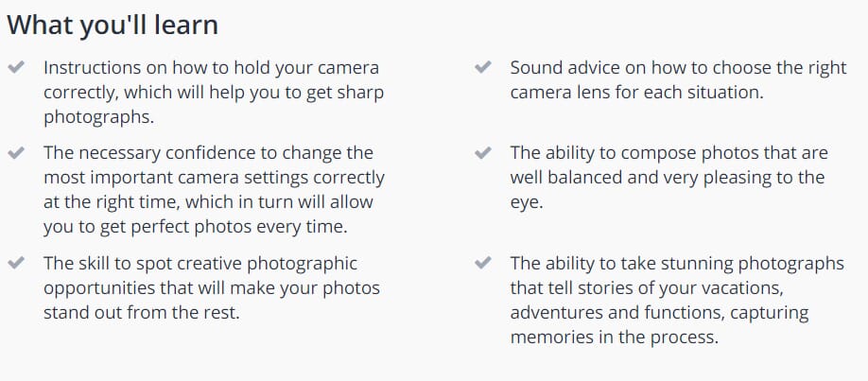Click the text about holding your camera correctly
Viewport: 868px width, 381px height.
click(214, 92)
